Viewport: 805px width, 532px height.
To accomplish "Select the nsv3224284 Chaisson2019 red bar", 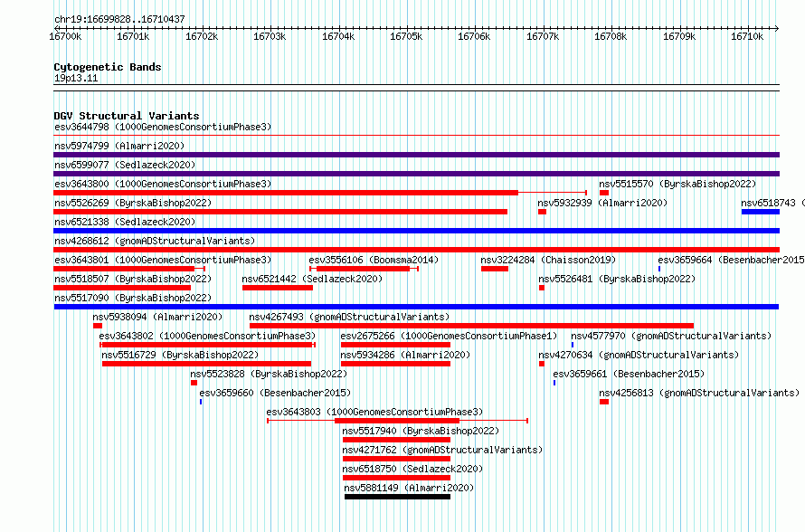I will [x=495, y=269].
